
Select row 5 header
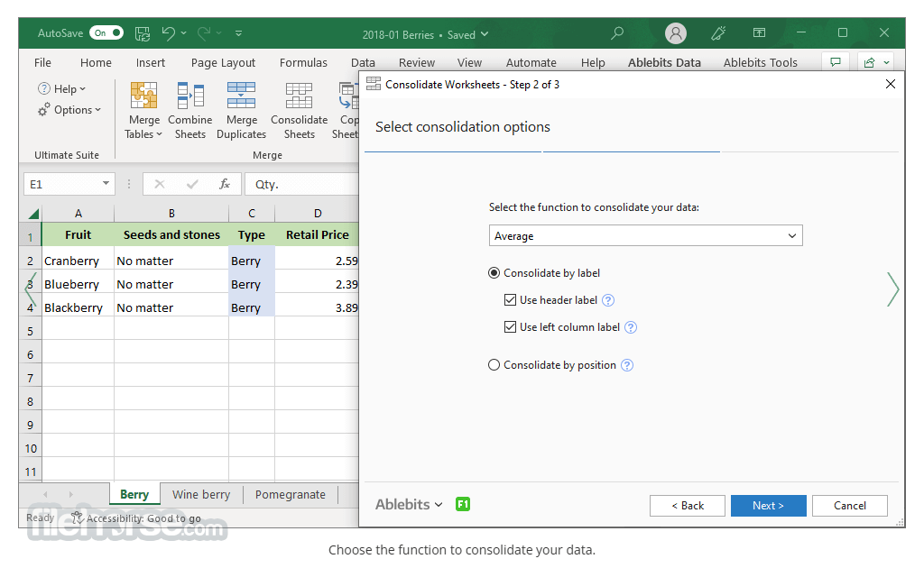[30, 332]
